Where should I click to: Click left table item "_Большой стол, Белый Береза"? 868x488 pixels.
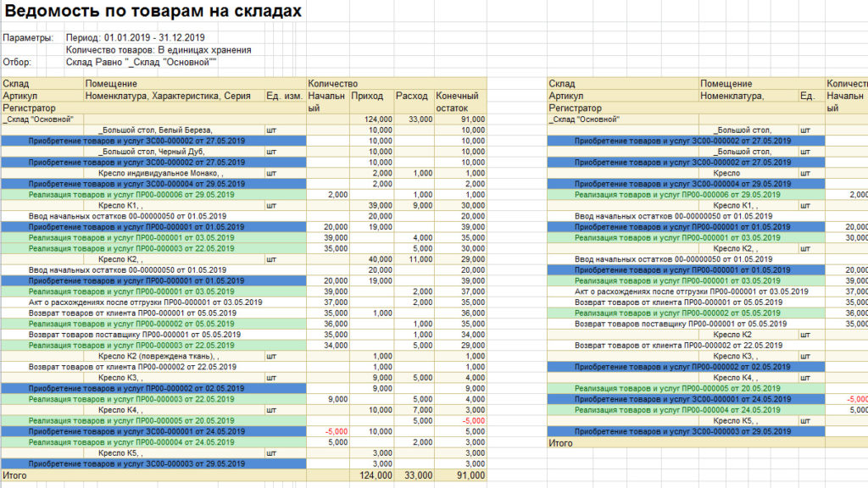point(156,130)
